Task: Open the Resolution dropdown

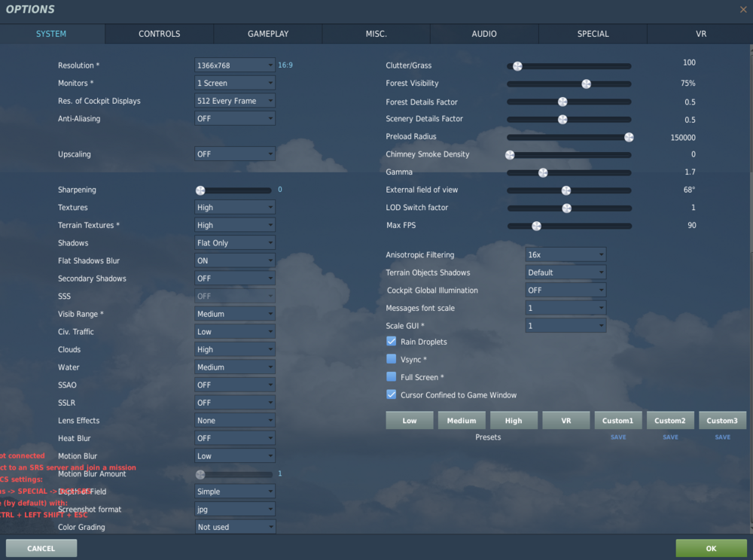Action: pyautogui.click(x=235, y=65)
